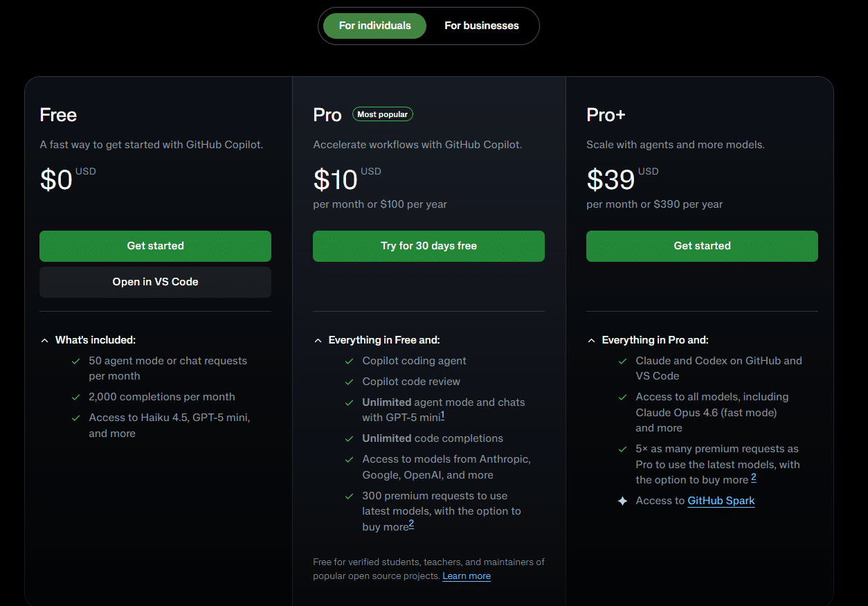Viewport: 868px width, 606px height.
Task: Switch to the For businesses plan view
Action: tap(481, 26)
